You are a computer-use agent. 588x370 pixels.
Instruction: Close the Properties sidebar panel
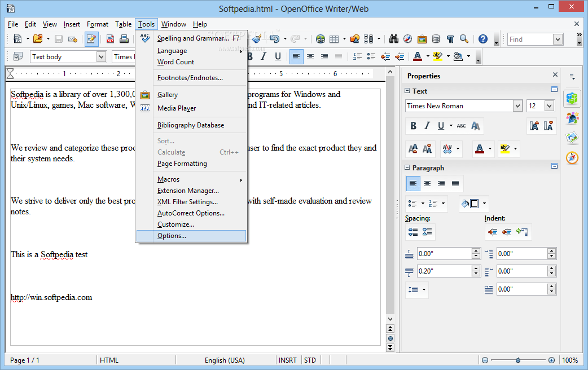(x=555, y=74)
